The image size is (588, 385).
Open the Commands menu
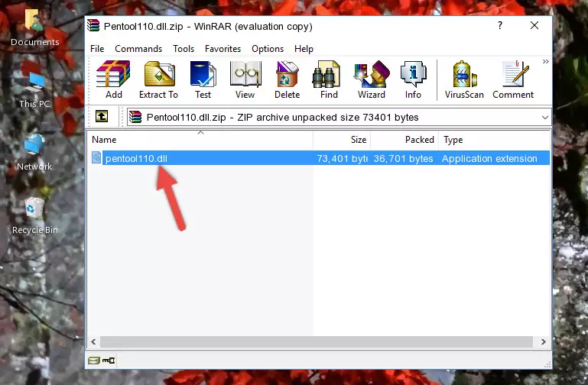(x=138, y=49)
